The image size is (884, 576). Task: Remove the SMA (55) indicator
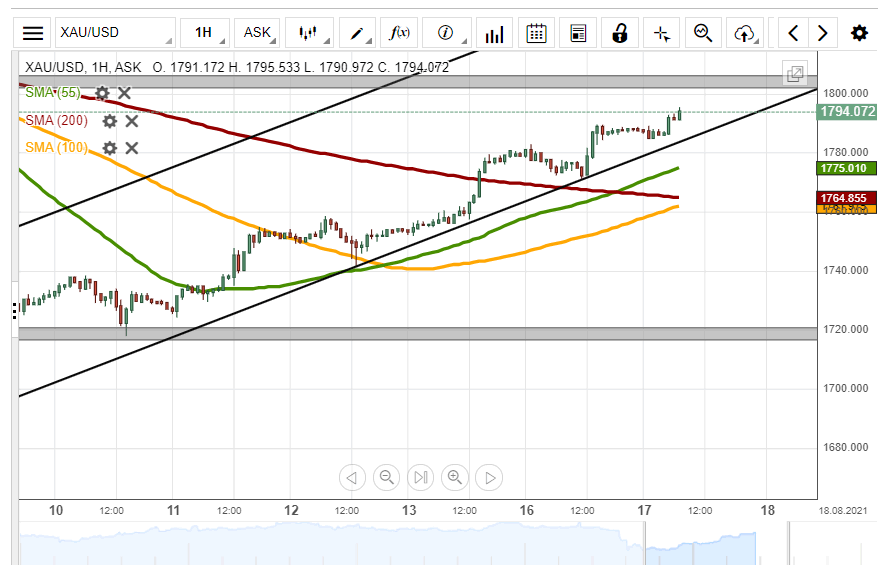click(125, 93)
